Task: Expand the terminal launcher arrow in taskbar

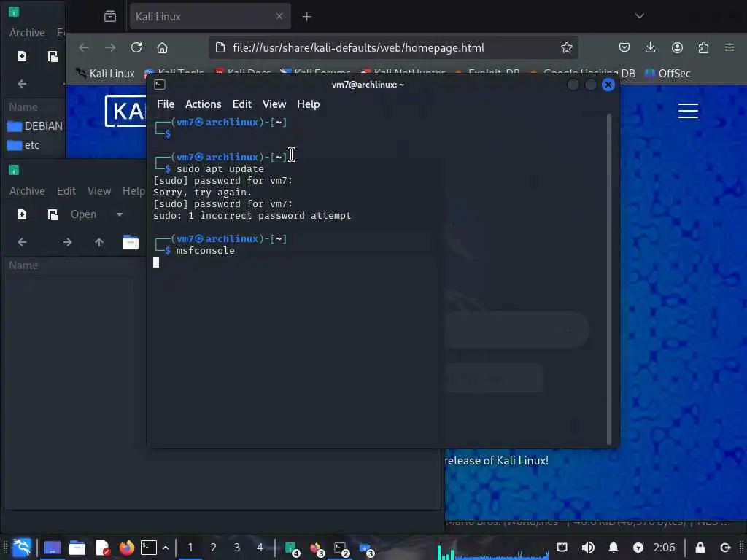Action: 166,548
